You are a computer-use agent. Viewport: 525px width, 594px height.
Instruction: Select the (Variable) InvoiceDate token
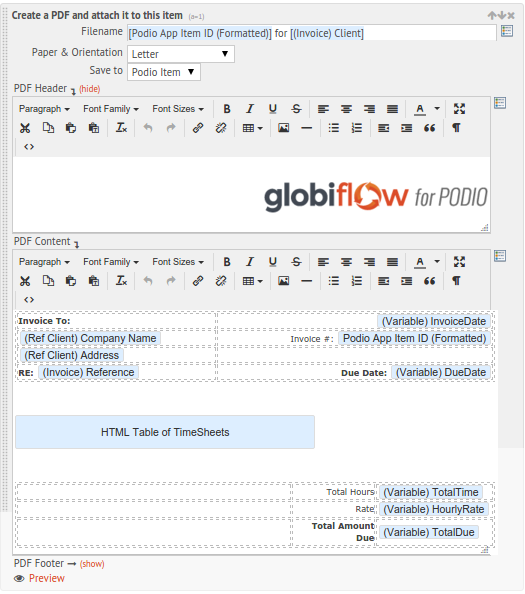pyautogui.click(x=434, y=321)
